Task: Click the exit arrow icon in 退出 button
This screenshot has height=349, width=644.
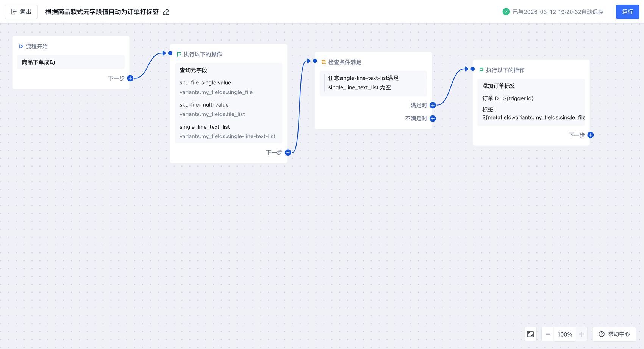Action: click(x=14, y=11)
